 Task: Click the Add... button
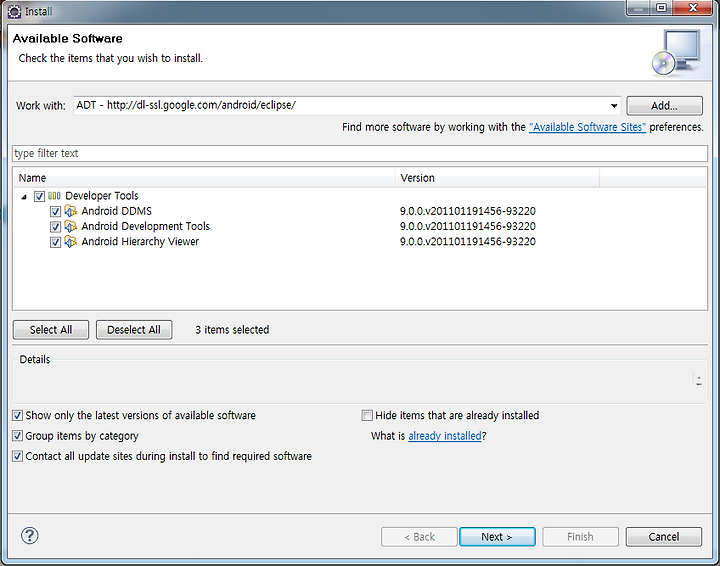pyautogui.click(x=664, y=106)
